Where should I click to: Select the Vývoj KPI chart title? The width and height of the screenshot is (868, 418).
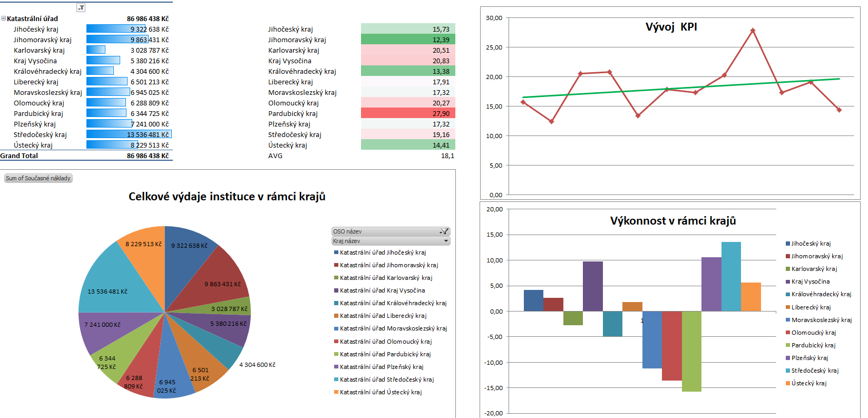pyautogui.click(x=671, y=27)
